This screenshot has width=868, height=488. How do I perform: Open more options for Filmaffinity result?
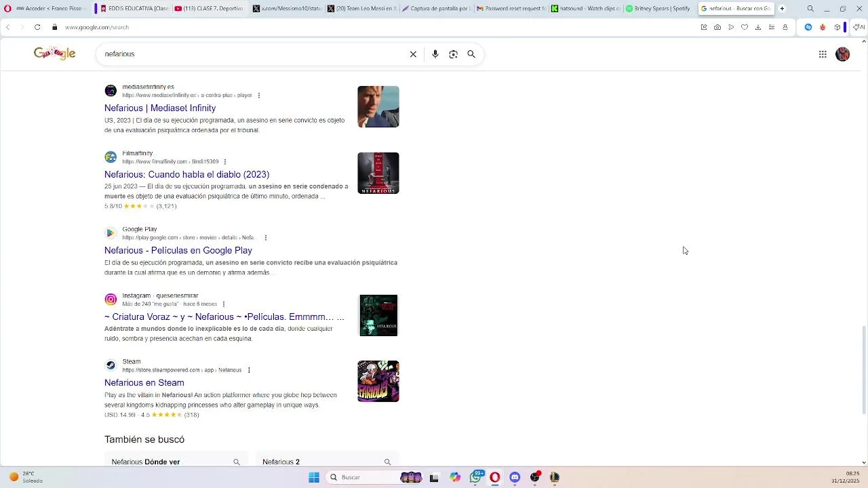tap(225, 162)
